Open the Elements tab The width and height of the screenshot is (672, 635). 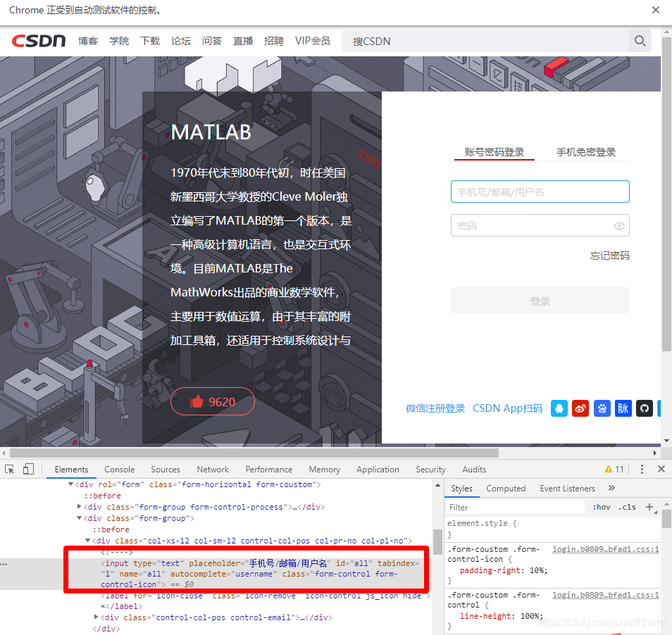[71, 470]
